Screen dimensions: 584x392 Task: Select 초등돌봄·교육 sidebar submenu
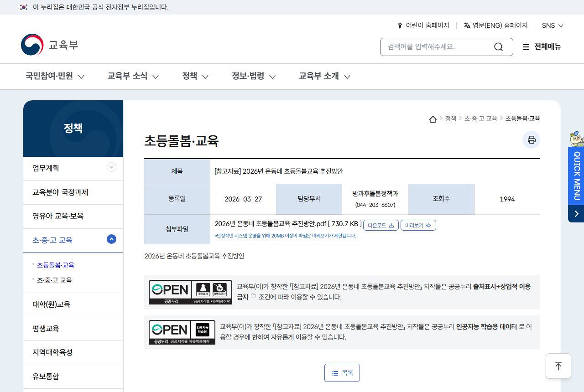pos(56,265)
